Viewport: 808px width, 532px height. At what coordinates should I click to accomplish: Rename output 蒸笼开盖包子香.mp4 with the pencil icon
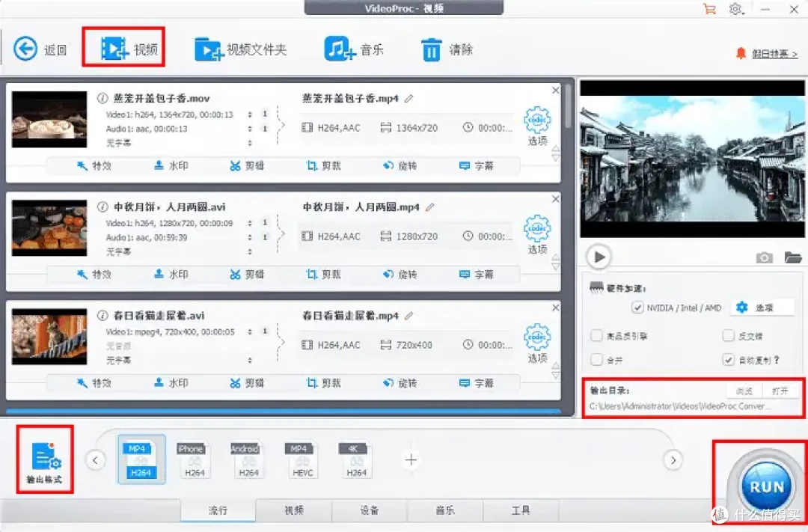(409, 98)
